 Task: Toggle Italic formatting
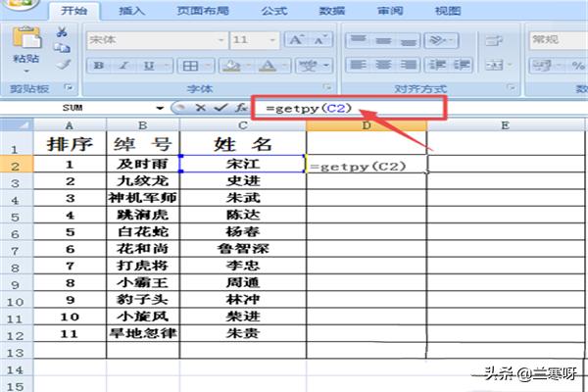click(124, 67)
